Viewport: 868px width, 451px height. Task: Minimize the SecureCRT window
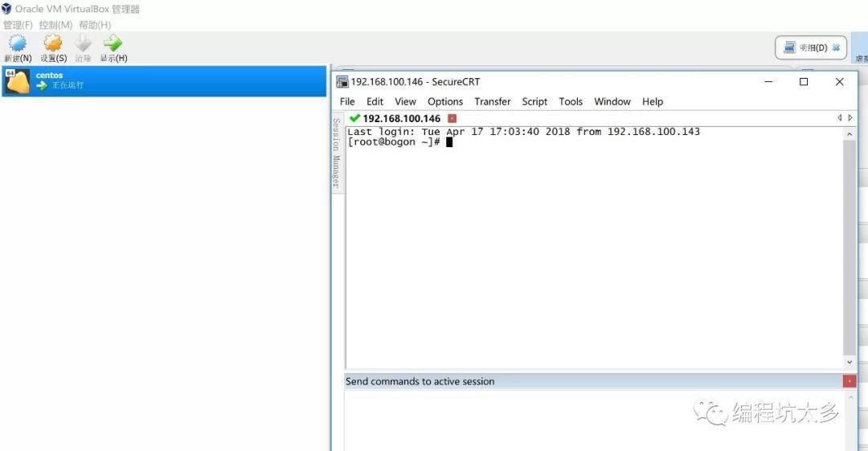[768, 81]
